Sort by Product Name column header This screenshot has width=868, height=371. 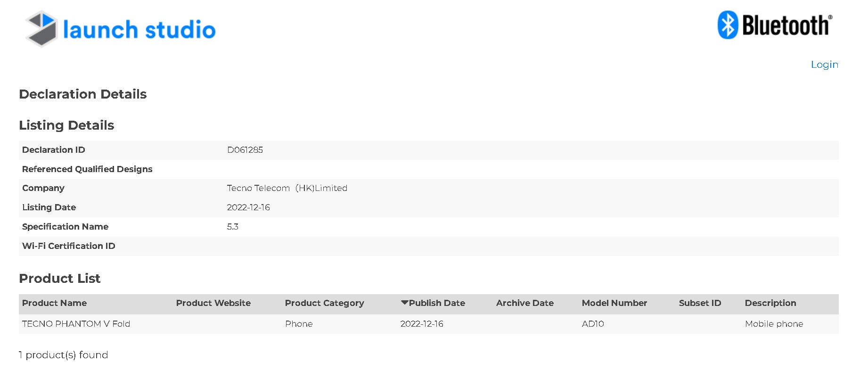coord(54,303)
